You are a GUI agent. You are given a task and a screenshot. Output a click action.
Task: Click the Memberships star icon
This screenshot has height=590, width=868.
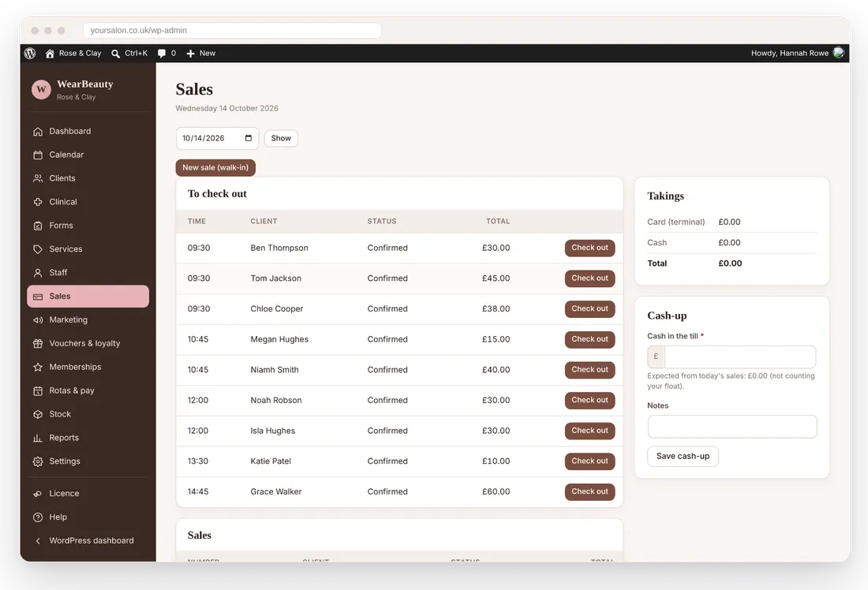point(38,367)
